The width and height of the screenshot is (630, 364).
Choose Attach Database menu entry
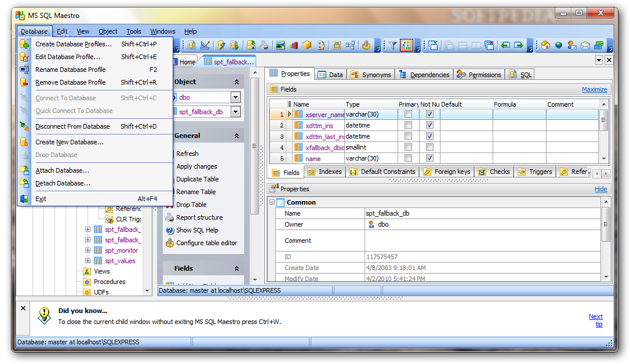point(95,171)
